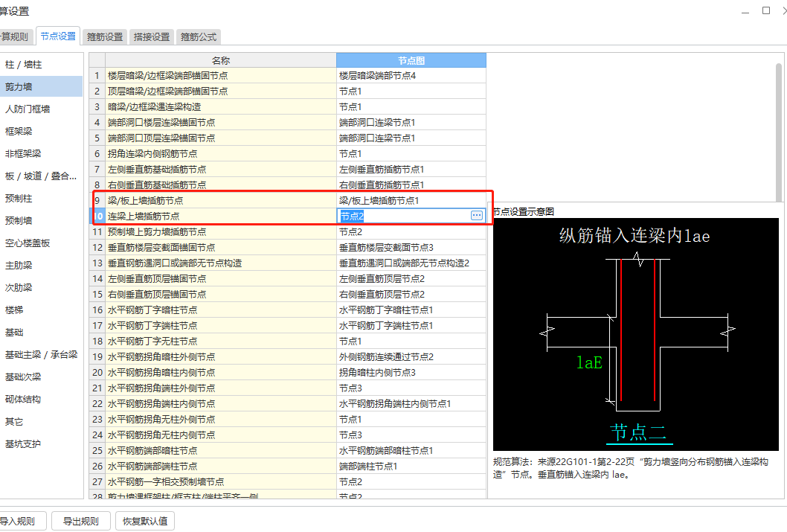The height and width of the screenshot is (532, 787).
Task: Switch to the 箍筋设置 tab
Action: [104, 36]
